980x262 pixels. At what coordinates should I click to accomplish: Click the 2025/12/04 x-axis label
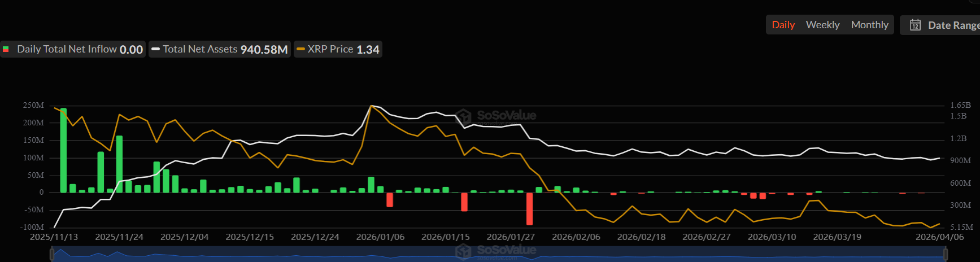coord(185,237)
